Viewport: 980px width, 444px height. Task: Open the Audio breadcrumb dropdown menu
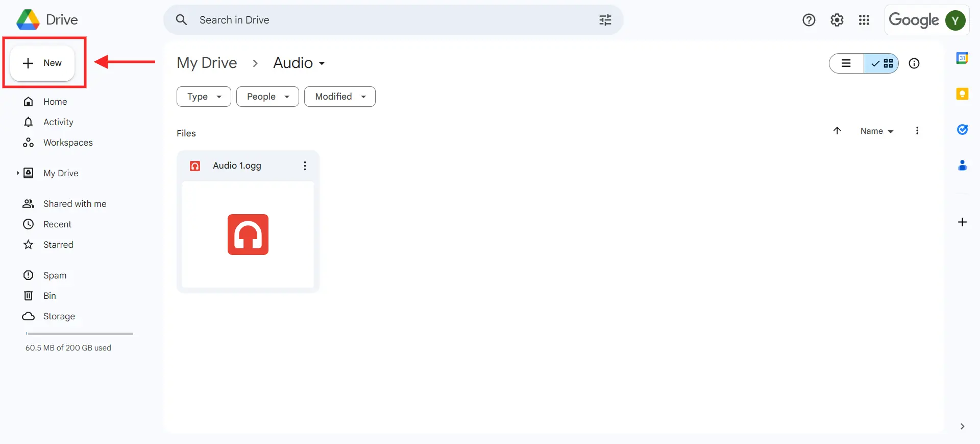(x=323, y=63)
